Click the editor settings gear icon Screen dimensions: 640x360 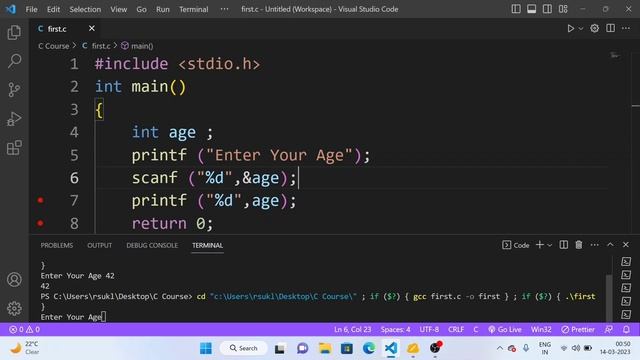[595, 29]
